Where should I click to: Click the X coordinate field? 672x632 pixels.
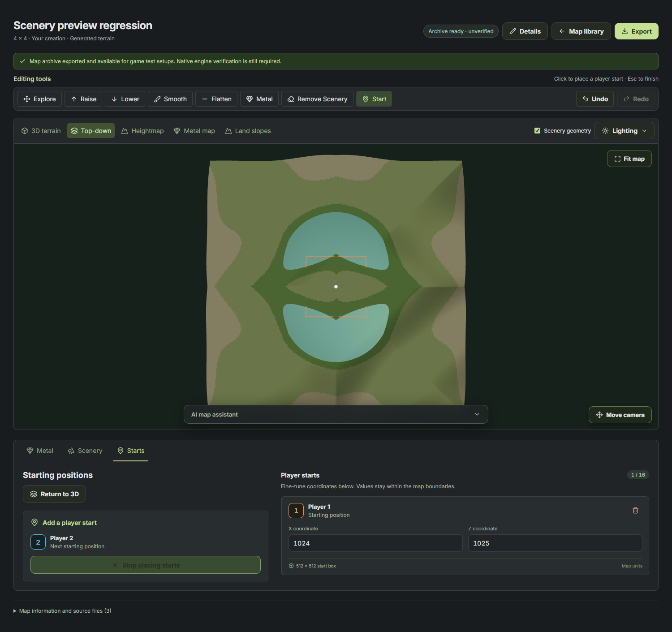(375, 543)
